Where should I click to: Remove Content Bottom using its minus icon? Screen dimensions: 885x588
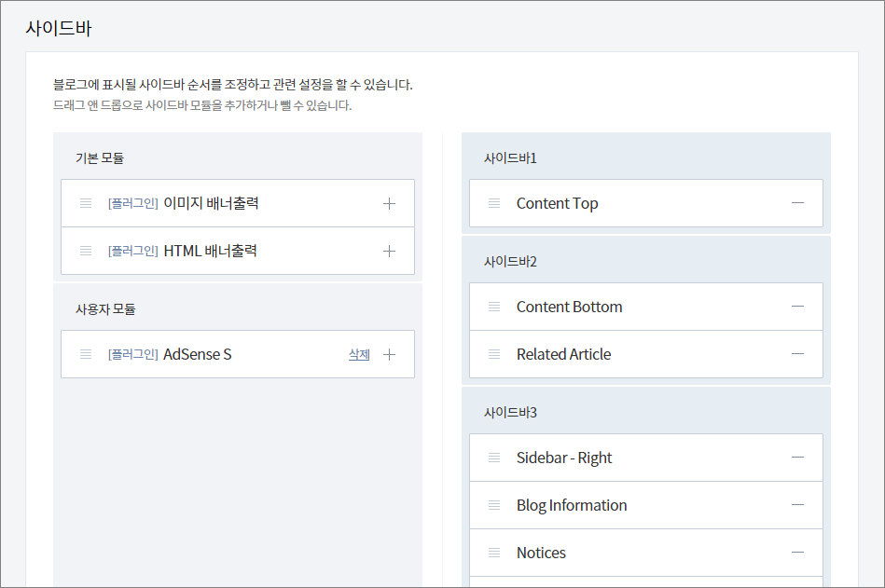(x=797, y=307)
